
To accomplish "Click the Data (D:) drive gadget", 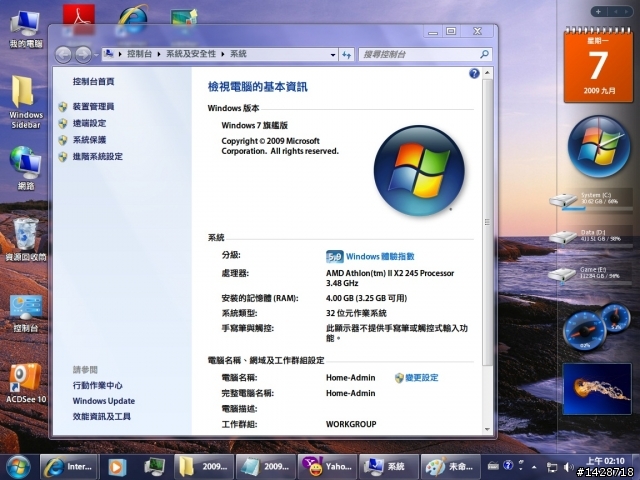I will [589, 236].
